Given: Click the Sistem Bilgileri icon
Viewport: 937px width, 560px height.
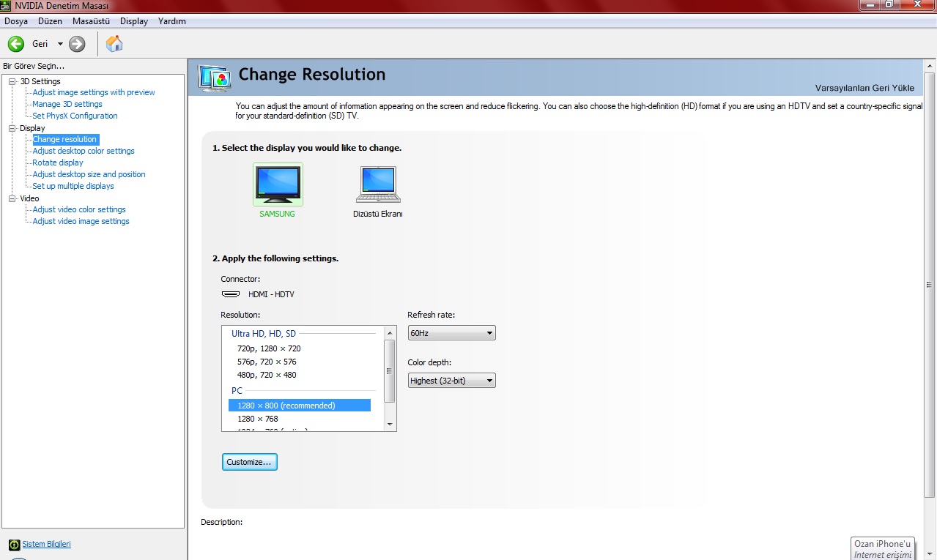Looking at the screenshot, I should [x=14, y=545].
